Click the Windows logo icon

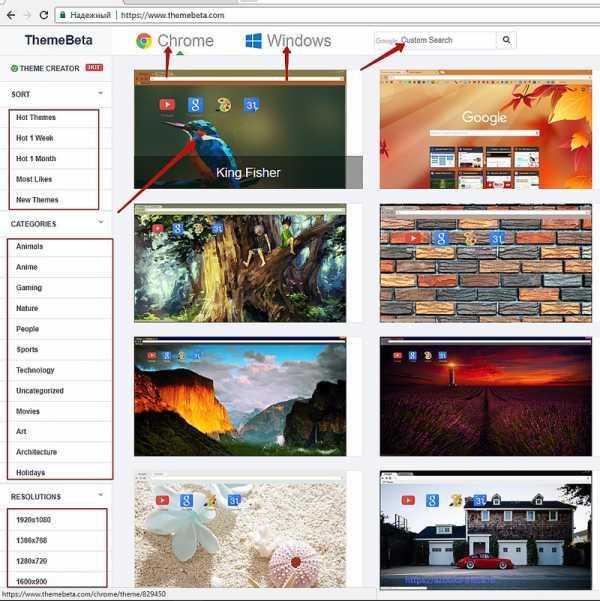[253, 41]
